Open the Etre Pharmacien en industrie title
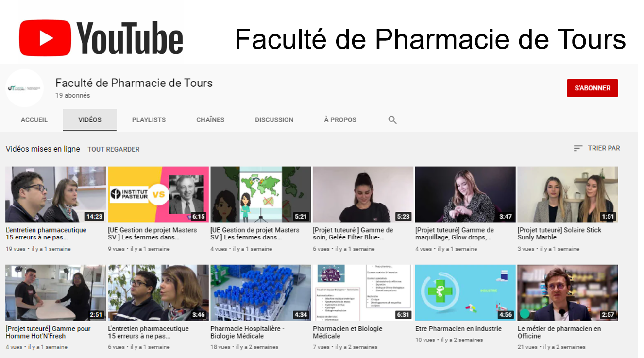The image size is (644, 358). (x=458, y=329)
